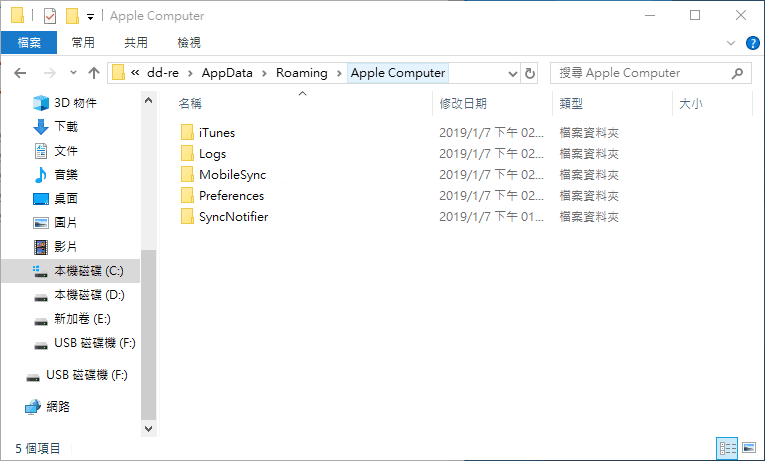Open the address bar history dropdown
The width and height of the screenshot is (765, 461).
coord(512,73)
